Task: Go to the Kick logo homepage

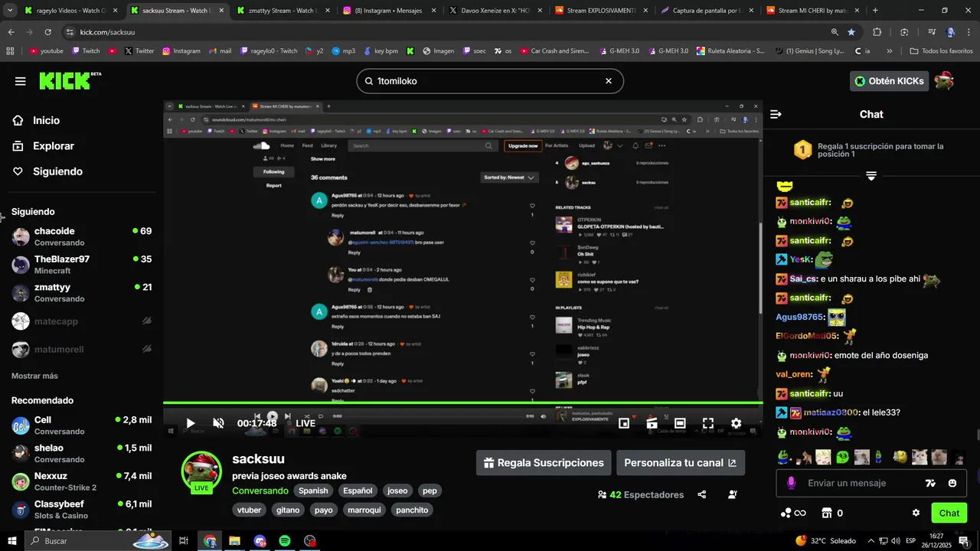Action: [70, 80]
